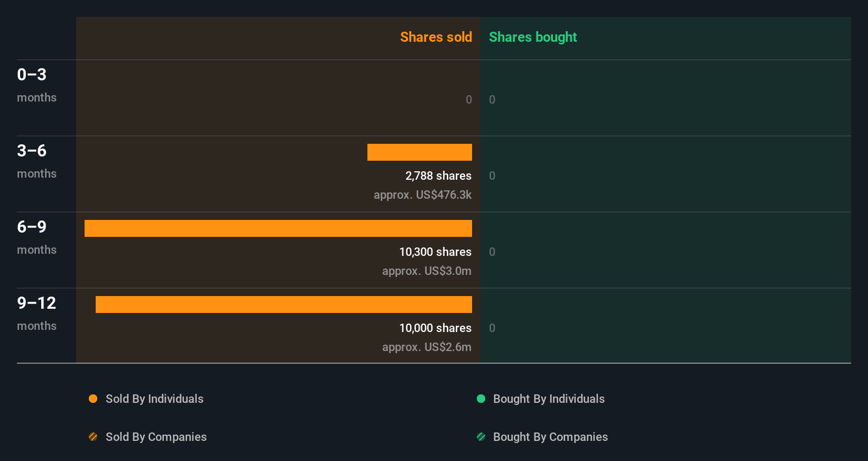
Task: Click the Shares sold column header
Action: [436, 37]
